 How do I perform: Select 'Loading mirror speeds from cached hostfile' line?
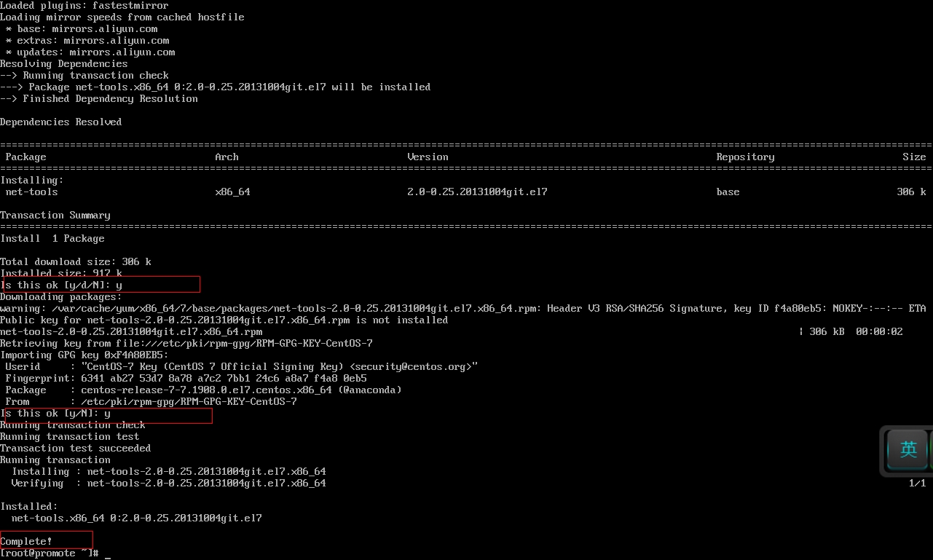(122, 17)
